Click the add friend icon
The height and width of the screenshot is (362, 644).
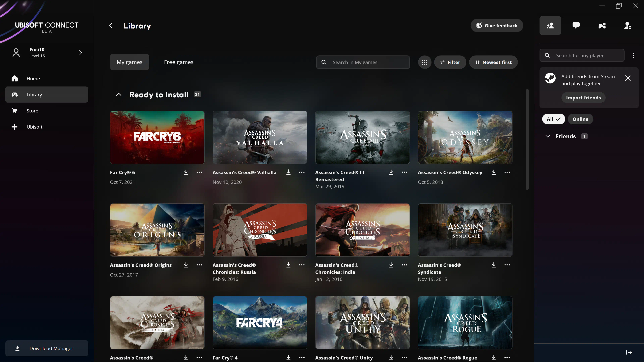(628, 25)
